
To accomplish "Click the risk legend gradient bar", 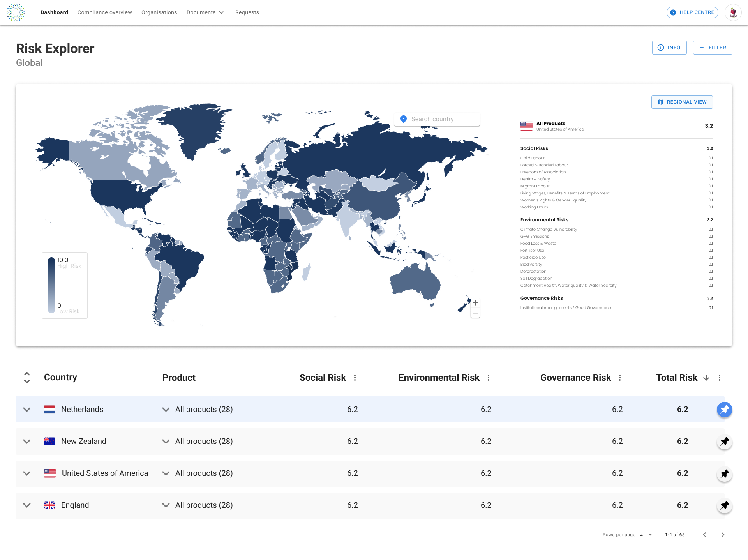I will [51, 285].
